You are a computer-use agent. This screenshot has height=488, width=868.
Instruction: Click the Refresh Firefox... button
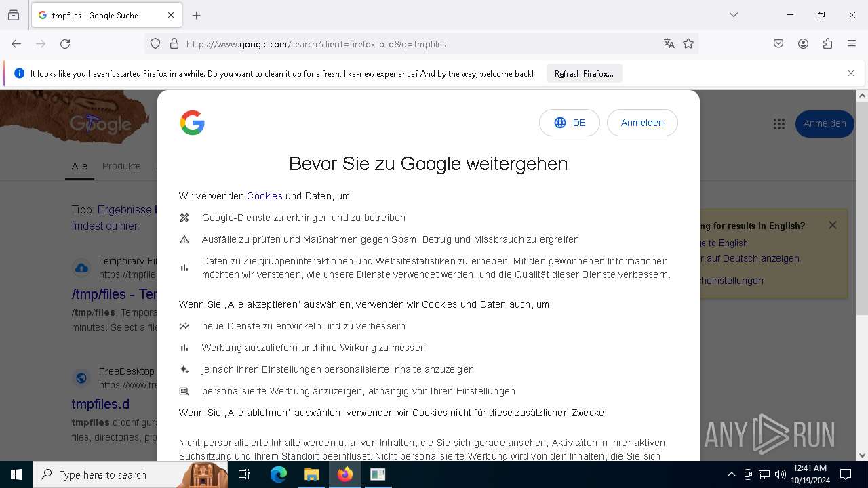click(x=584, y=74)
